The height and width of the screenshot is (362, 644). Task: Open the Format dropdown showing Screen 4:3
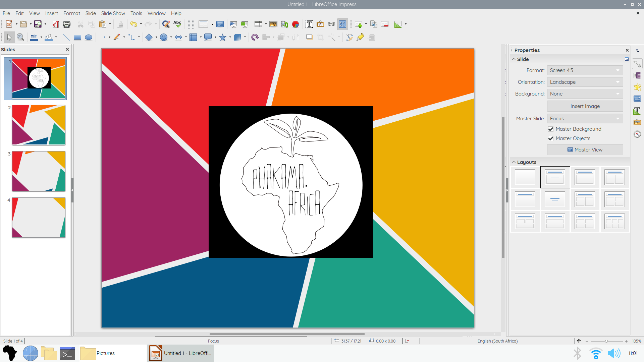coord(585,70)
